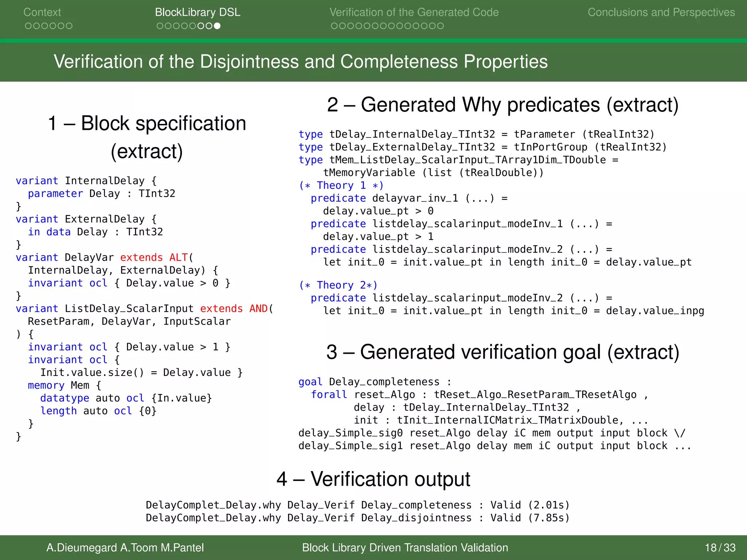Viewport: 747px width, 560px height.
Task: Click the red text extends ALT
Action: pos(154,257)
